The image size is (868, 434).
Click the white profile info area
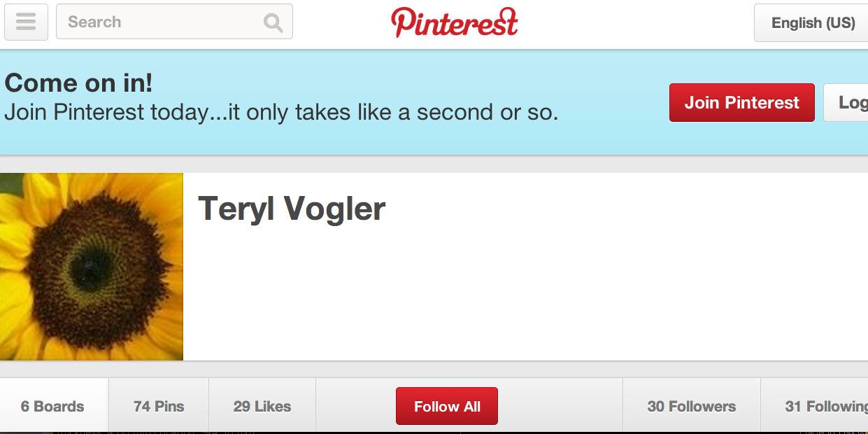(525, 267)
